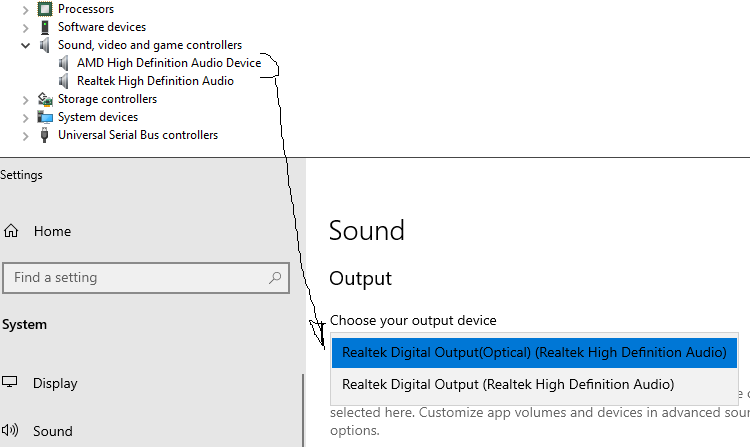Click the Settings sidebar scrollbar

click(x=303, y=410)
